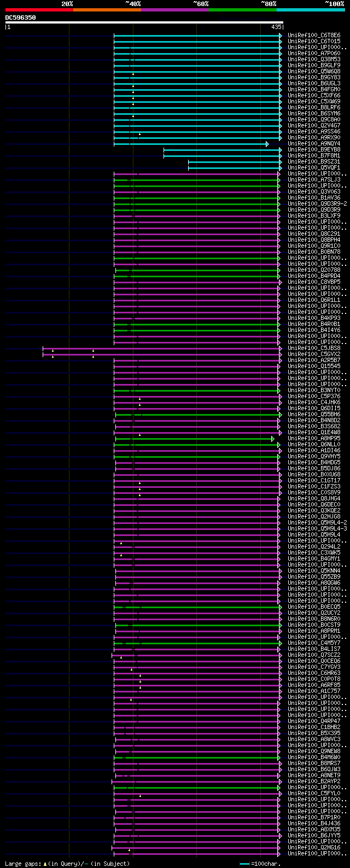The width and height of the screenshot is (350, 868).
Task: Select hit label UniRef100_B9GY83
Action: point(314,78)
